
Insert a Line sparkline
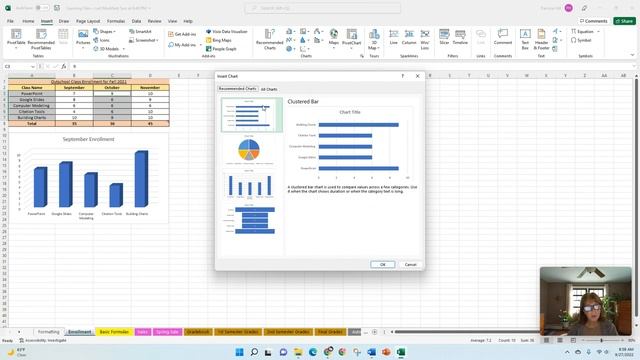click(393, 37)
